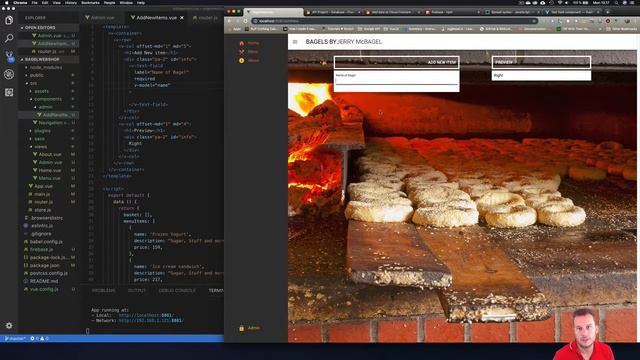Select Admin.vue in OPEN EDITORS list
640x360 pixels.
tap(49, 36)
